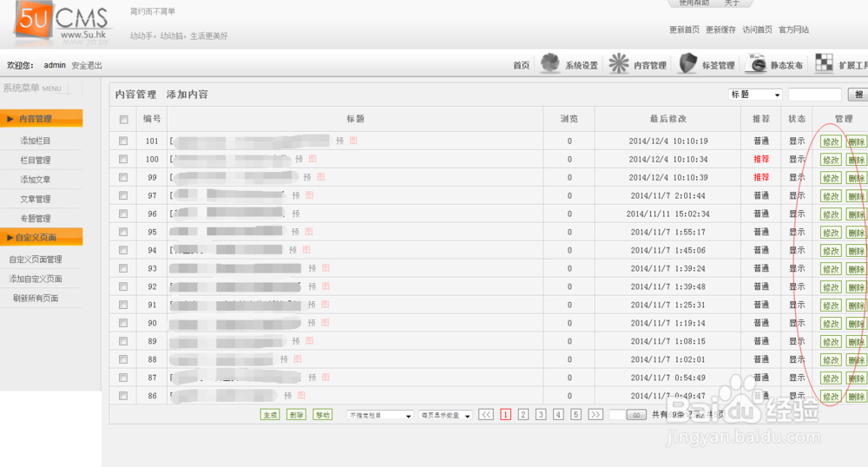Click the green 删除 button below the table
868x467 pixels.
(x=296, y=414)
